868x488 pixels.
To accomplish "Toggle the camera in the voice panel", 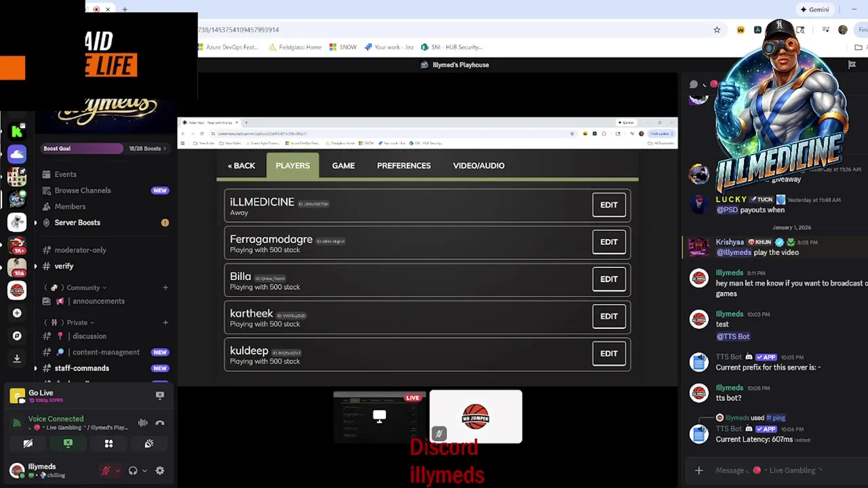I will (28, 443).
